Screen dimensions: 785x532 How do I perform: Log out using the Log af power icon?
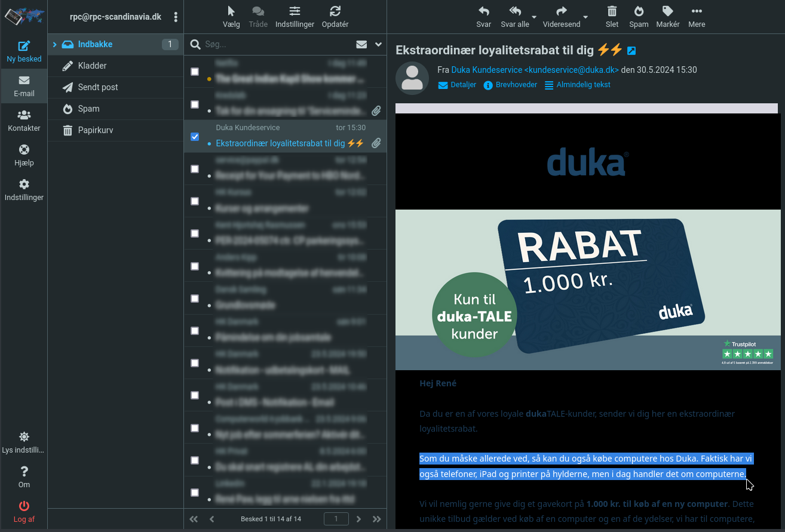click(24, 512)
